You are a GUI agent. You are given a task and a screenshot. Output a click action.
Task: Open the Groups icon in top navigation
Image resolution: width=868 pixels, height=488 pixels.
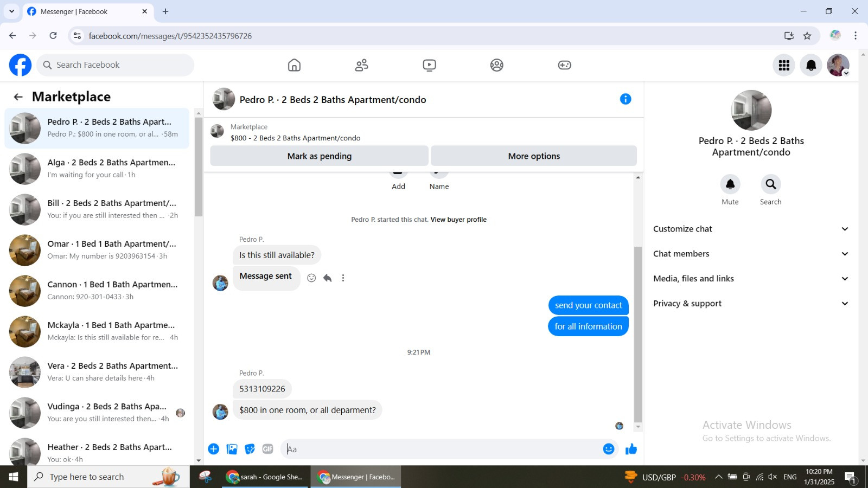tap(497, 65)
